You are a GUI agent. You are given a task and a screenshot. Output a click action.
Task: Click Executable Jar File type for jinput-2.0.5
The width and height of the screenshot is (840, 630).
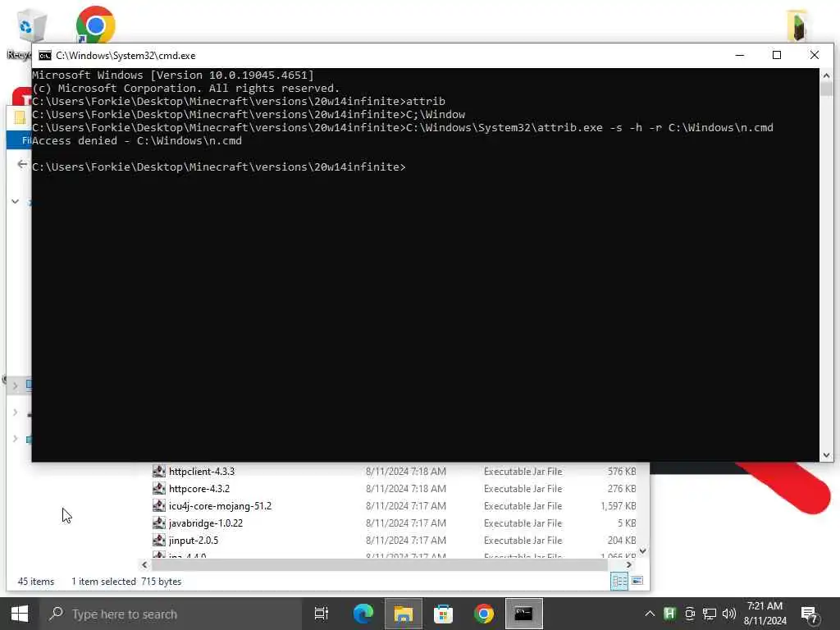(523, 540)
